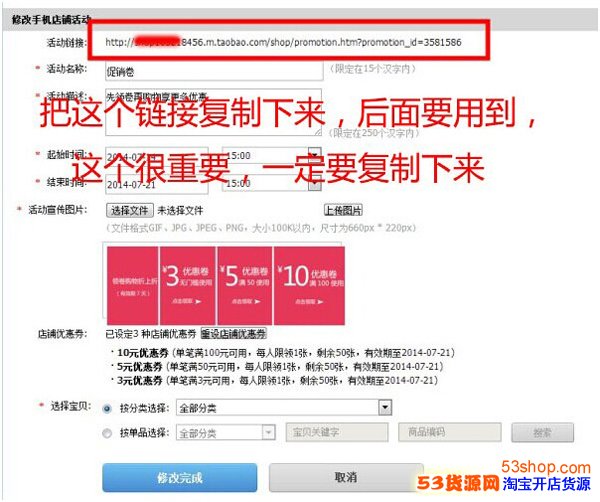Click the 上传图片 upload button

[343, 210]
